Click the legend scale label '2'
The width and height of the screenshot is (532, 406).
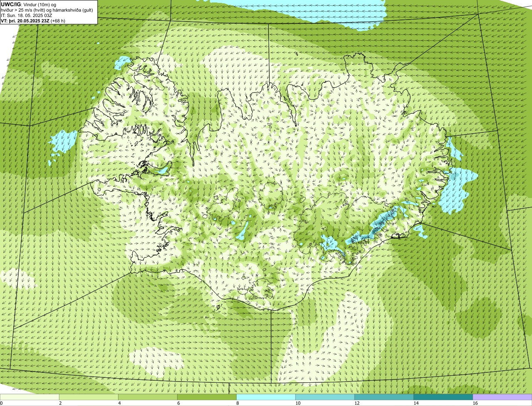(x=60, y=403)
